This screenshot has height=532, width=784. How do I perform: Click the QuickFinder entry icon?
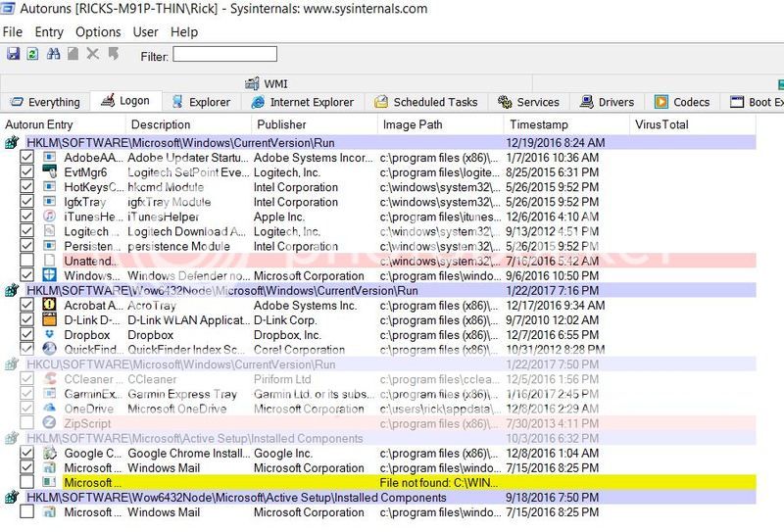50,350
